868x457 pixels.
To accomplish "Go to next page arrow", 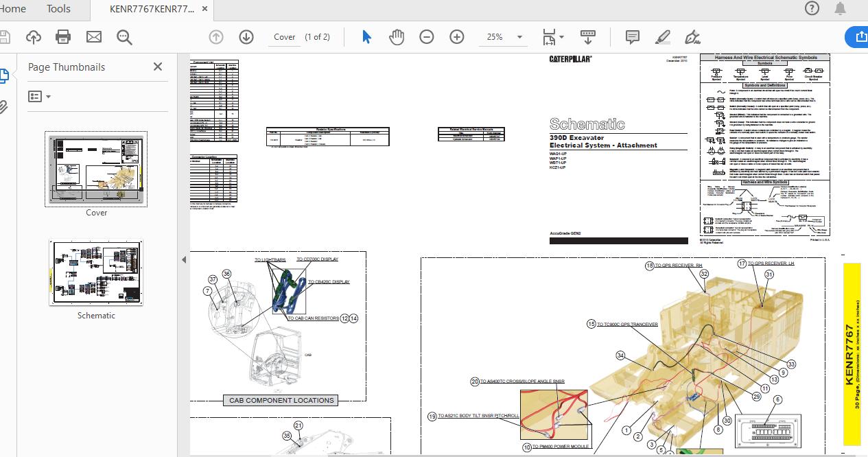I will (246, 37).
